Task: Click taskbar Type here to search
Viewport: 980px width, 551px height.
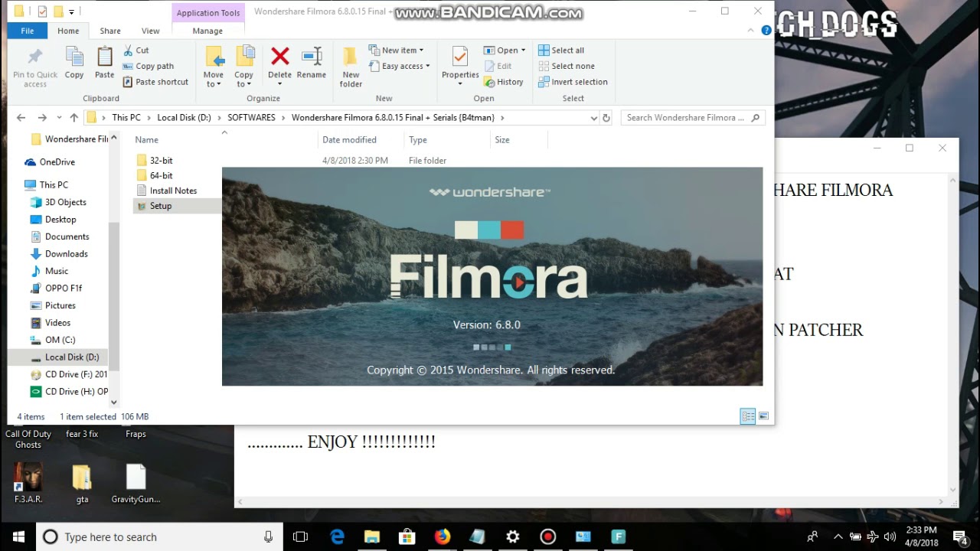Action: [x=159, y=537]
